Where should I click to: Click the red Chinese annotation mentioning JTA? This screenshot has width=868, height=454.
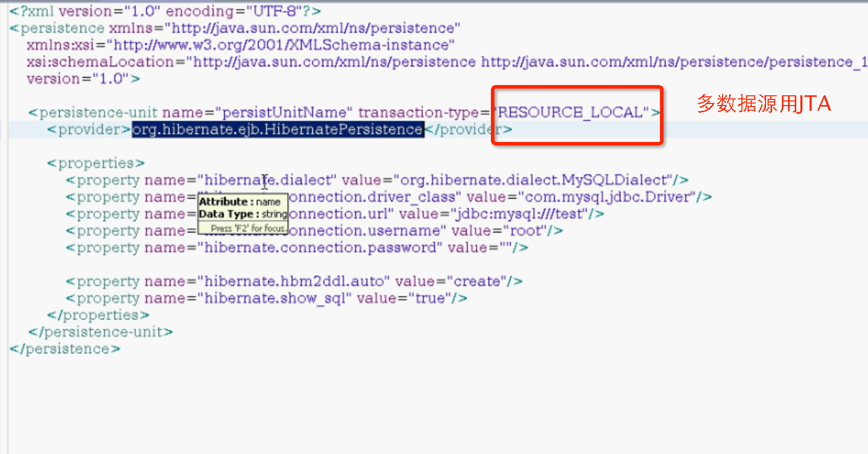[763, 104]
